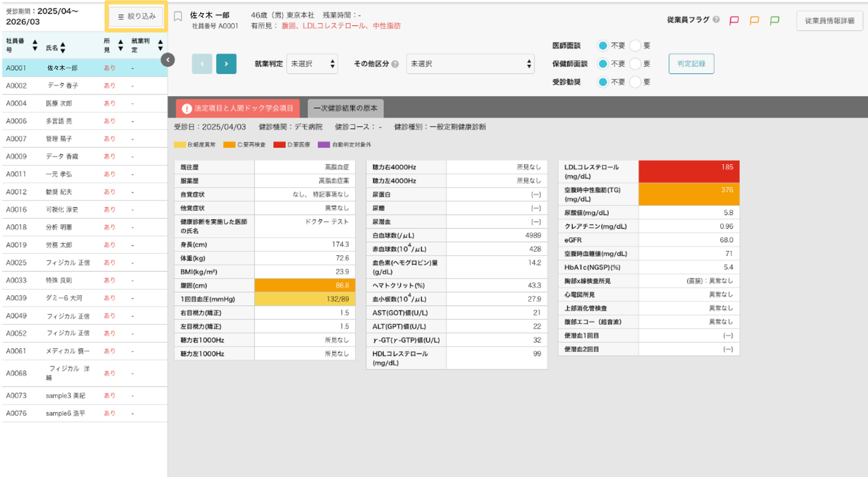The width and height of the screenshot is (868, 477).
Task: Go to previous employee arrow button
Action: [x=202, y=64]
